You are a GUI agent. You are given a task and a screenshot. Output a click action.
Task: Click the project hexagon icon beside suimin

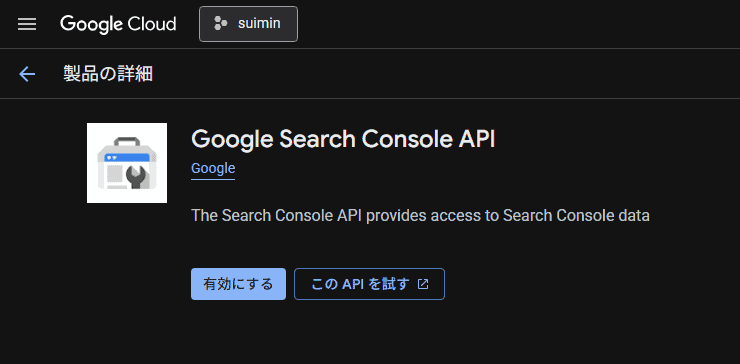pyautogui.click(x=220, y=23)
